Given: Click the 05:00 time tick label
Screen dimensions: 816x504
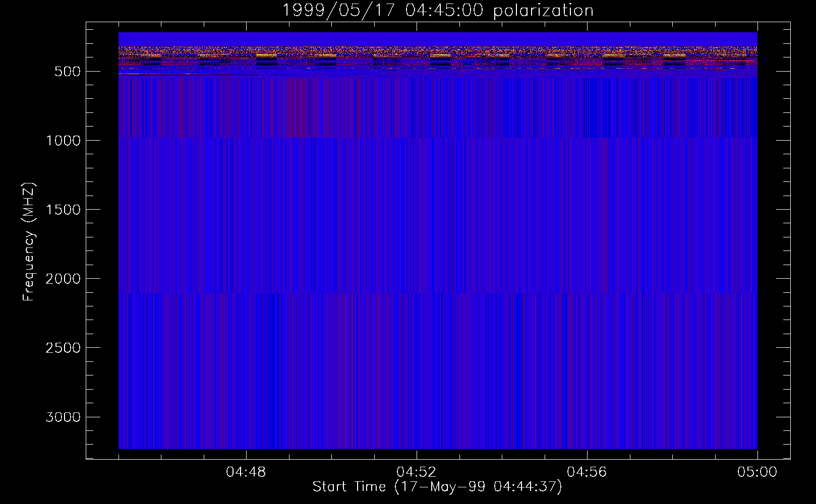Looking at the screenshot, I should pyautogui.click(x=757, y=472).
